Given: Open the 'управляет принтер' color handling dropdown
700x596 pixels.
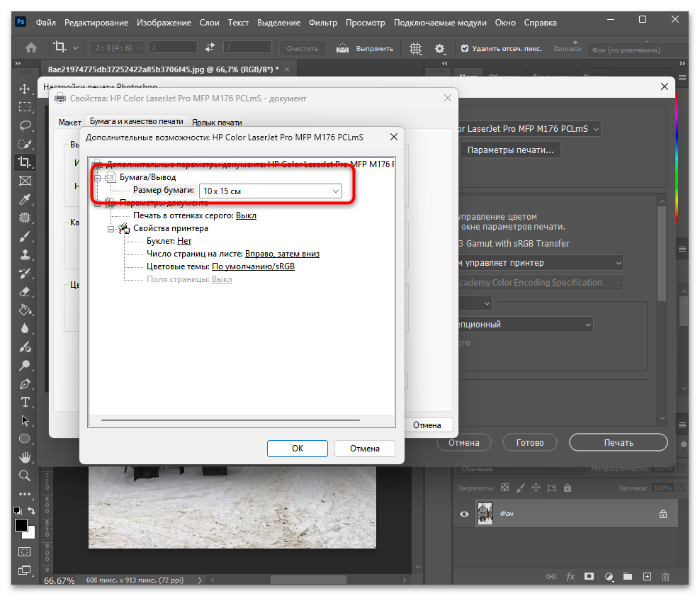Looking at the screenshot, I should click(x=541, y=263).
